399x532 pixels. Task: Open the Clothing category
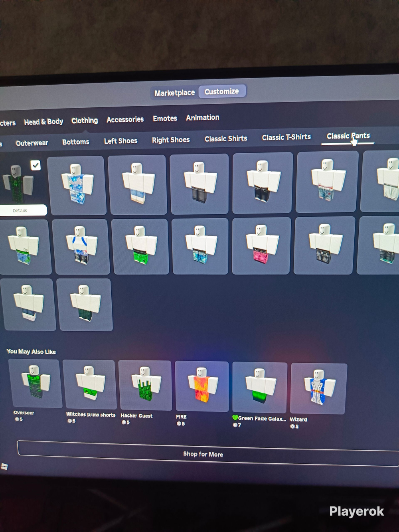coord(85,121)
